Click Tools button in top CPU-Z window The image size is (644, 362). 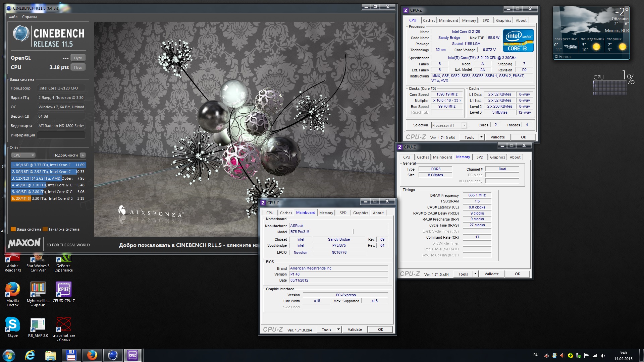pyautogui.click(x=469, y=137)
